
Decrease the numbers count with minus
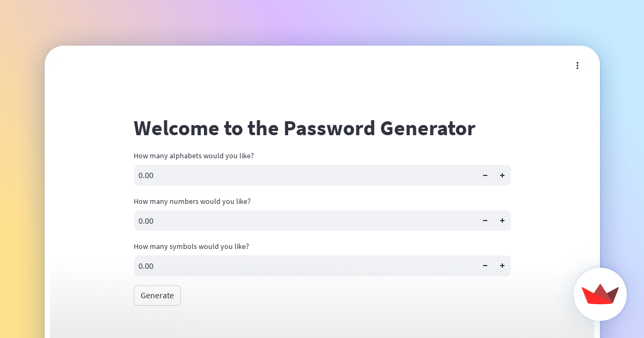(x=485, y=221)
